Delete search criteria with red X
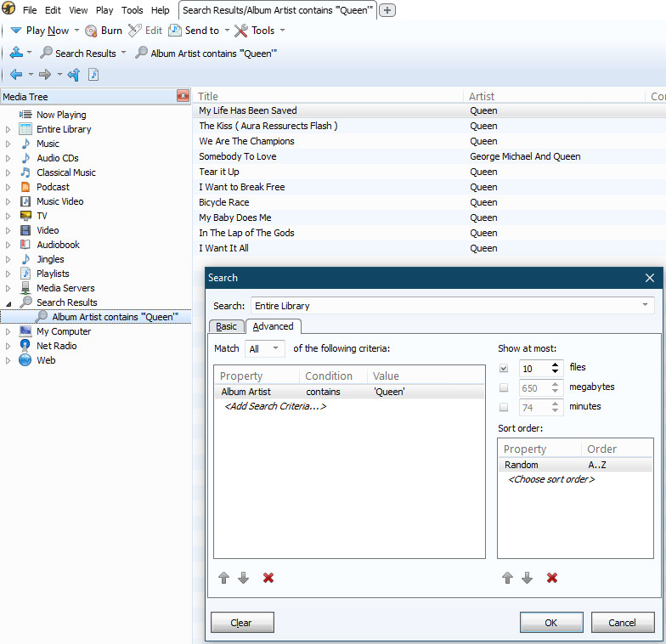Viewport: 666px width, 644px height. 268,578
